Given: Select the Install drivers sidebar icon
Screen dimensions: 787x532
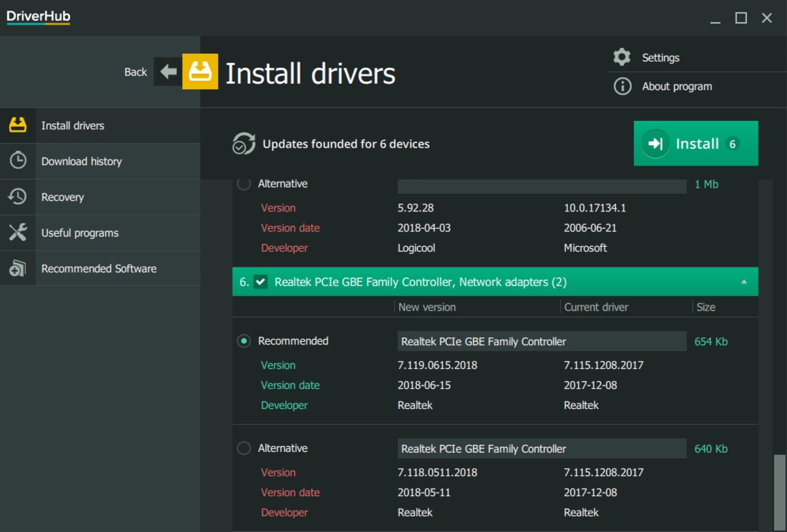Looking at the screenshot, I should (18, 125).
